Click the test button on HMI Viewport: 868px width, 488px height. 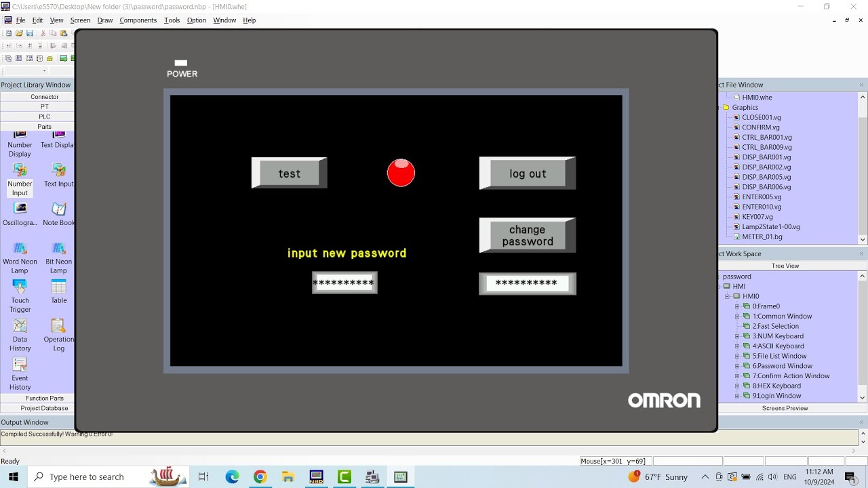pos(290,174)
